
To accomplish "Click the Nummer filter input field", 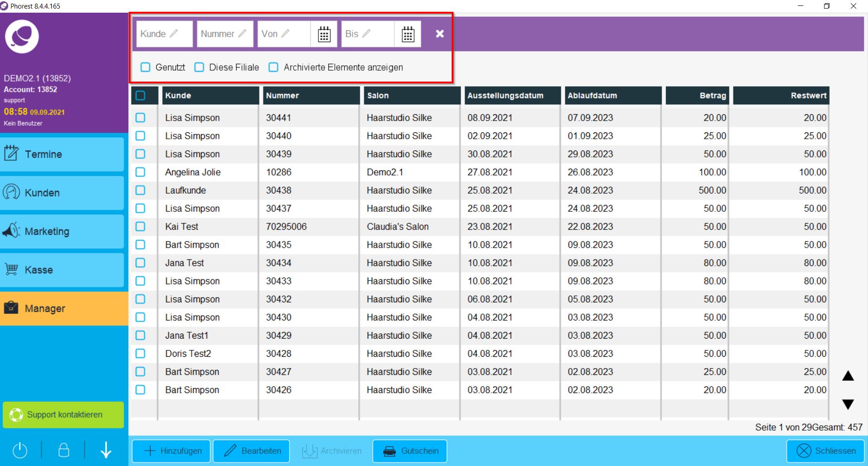I will [225, 34].
